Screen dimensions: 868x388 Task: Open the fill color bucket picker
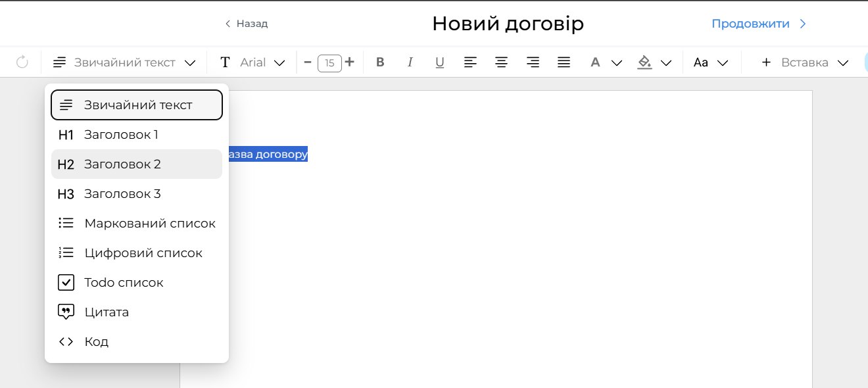654,62
